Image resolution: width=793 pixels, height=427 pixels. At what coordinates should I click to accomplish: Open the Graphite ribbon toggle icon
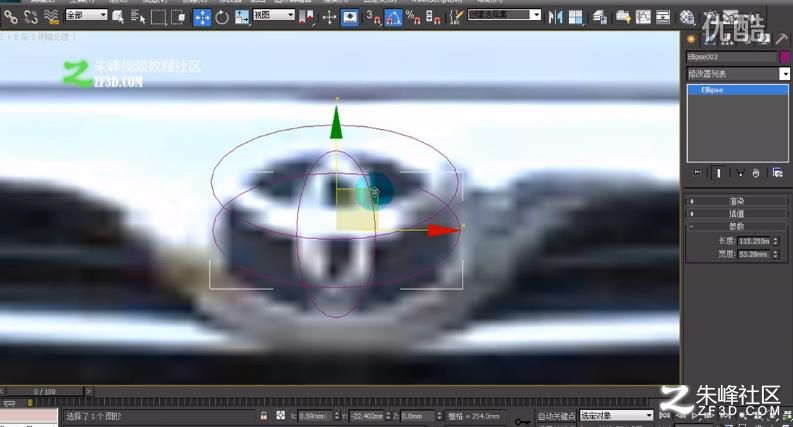[x=623, y=17]
